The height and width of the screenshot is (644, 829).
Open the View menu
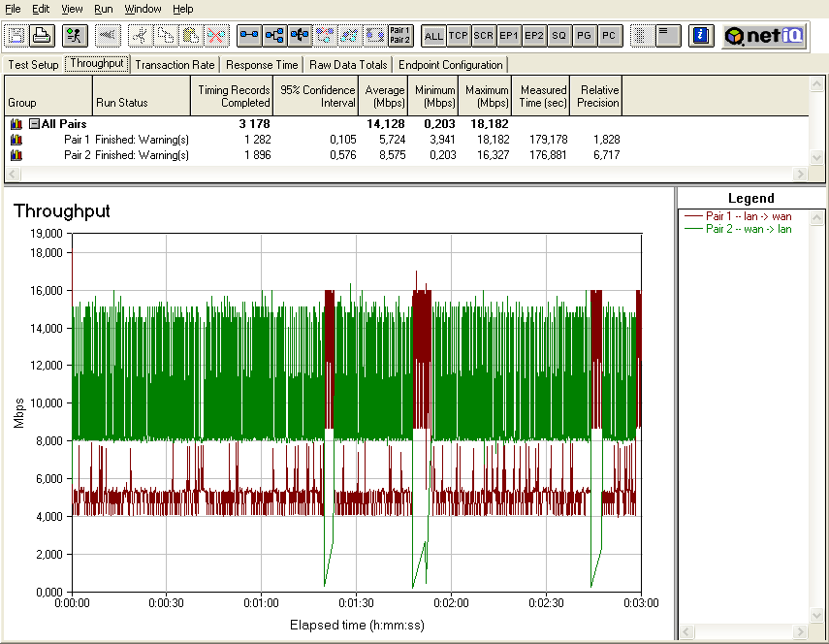[x=72, y=9]
